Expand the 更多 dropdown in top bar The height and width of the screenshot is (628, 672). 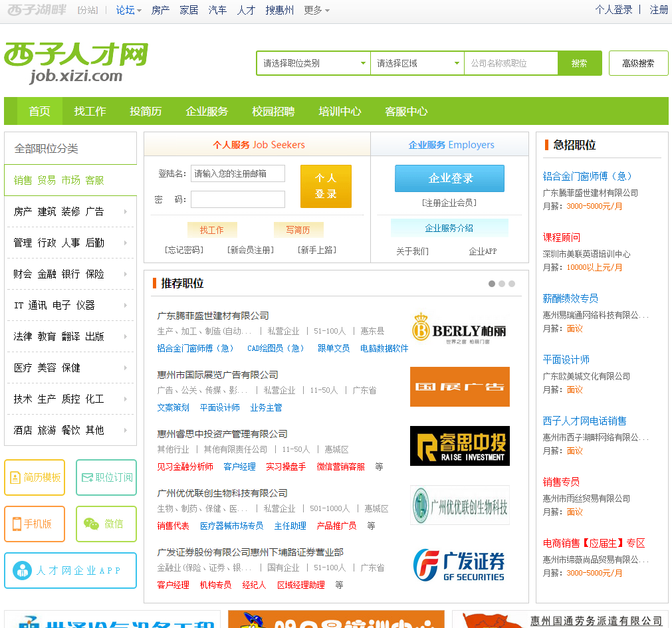[x=316, y=10]
